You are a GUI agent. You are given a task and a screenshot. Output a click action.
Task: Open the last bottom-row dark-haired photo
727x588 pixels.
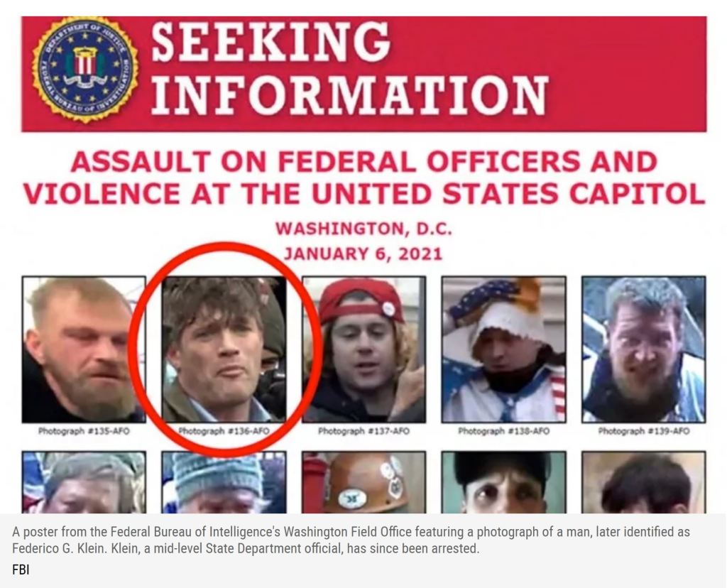(644, 482)
